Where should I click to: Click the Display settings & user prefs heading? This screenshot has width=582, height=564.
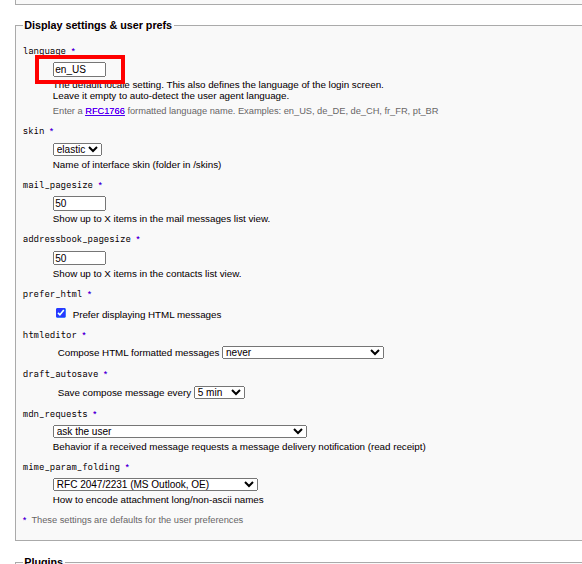point(98,25)
